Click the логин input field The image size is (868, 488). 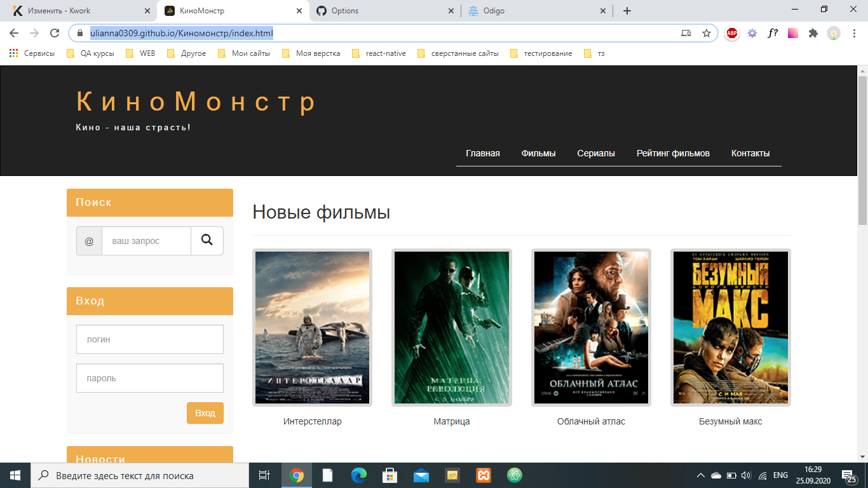pyautogui.click(x=150, y=339)
